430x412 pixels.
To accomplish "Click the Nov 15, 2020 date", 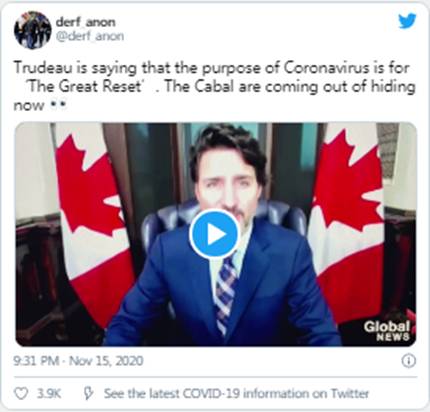I will tap(106, 361).
